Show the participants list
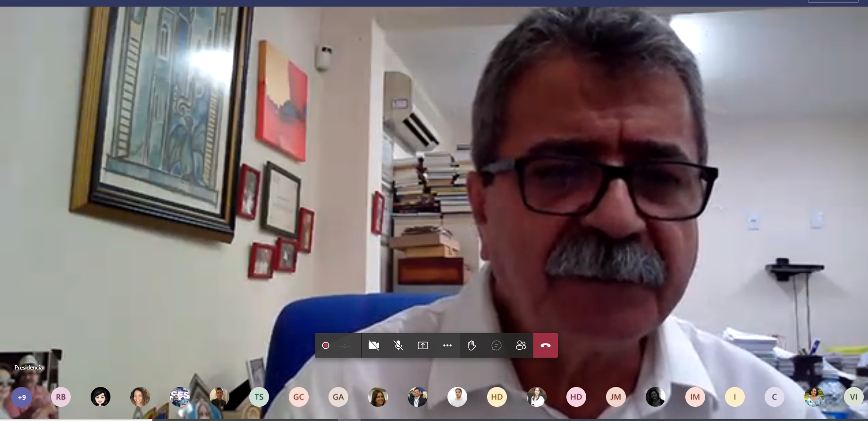This screenshot has width=868, height=421. 521,345
